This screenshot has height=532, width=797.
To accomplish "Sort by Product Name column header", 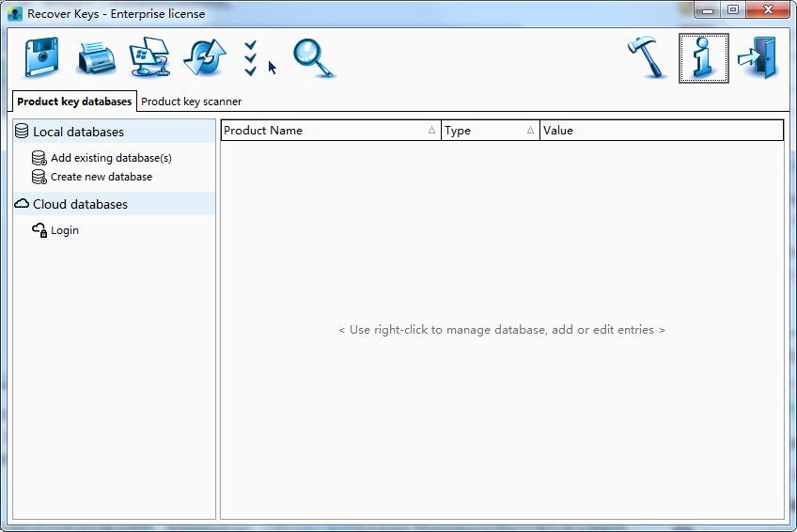I will pos(331,131).
